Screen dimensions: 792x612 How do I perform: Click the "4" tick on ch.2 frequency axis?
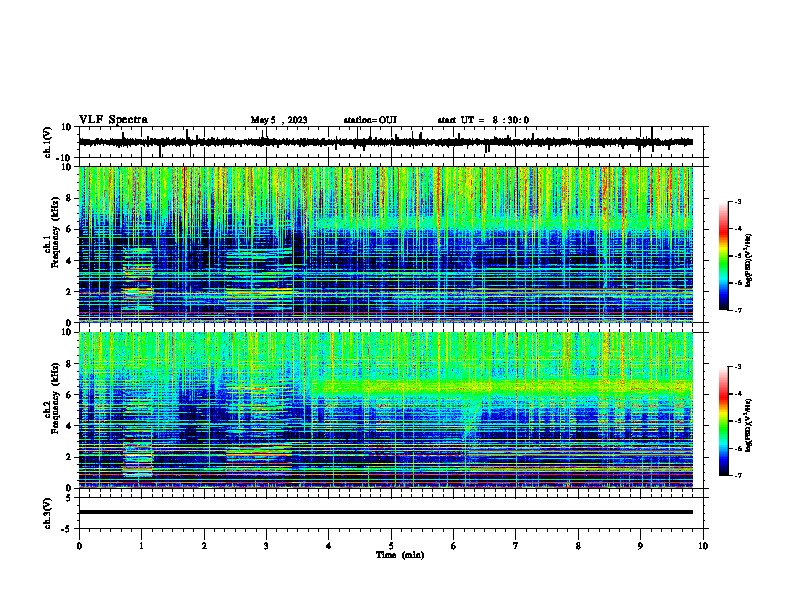coord(70,426)
